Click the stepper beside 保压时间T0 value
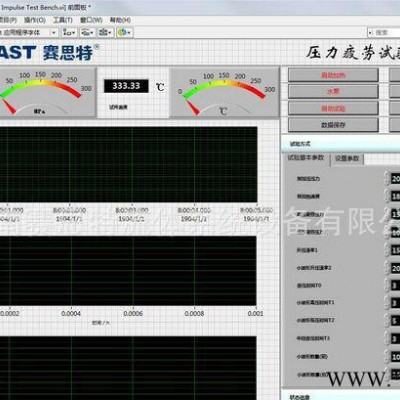400x400 pixels. (x=387, y=286)
